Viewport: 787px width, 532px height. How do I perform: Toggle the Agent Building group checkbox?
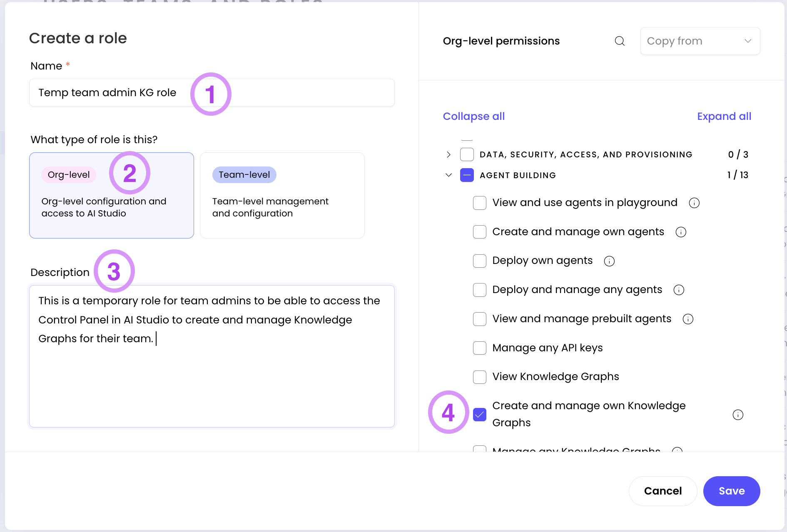tap(467, 175)
